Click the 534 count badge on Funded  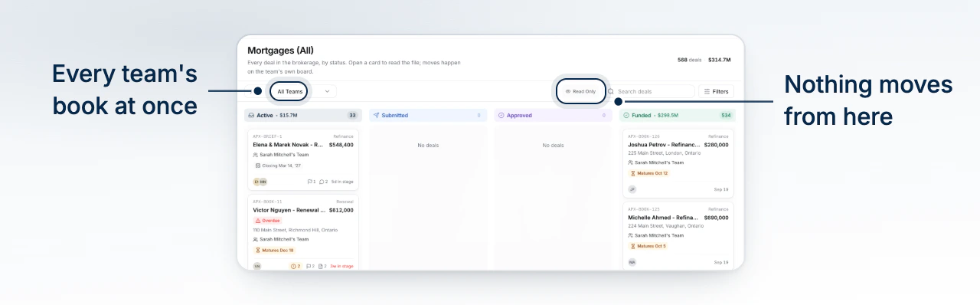726,115
